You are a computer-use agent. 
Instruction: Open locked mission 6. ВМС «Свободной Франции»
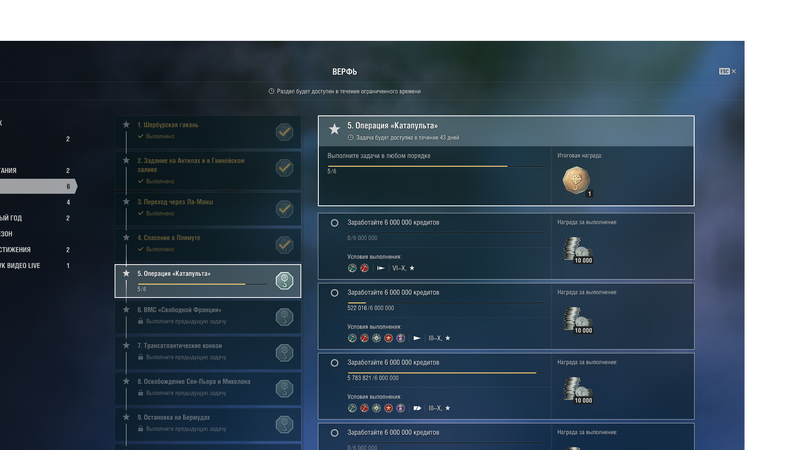pyautogui.click(x=208, y=317)
